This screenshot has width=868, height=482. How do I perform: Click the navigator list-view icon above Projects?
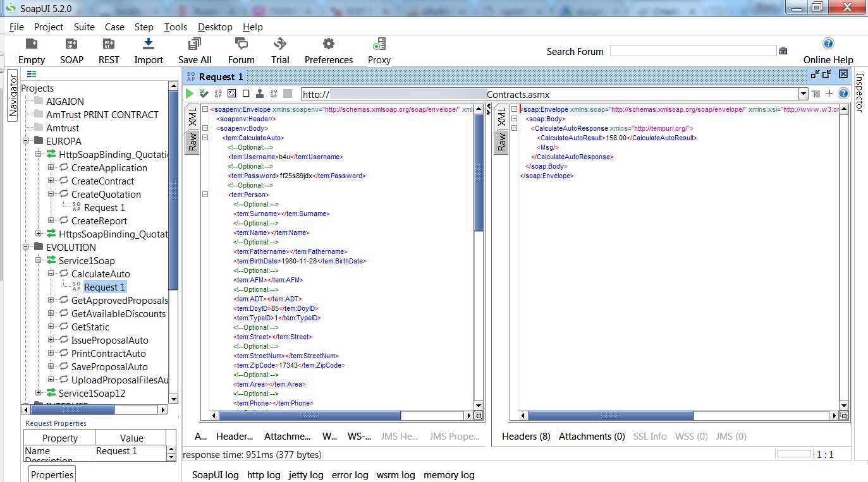click(32, 74)
